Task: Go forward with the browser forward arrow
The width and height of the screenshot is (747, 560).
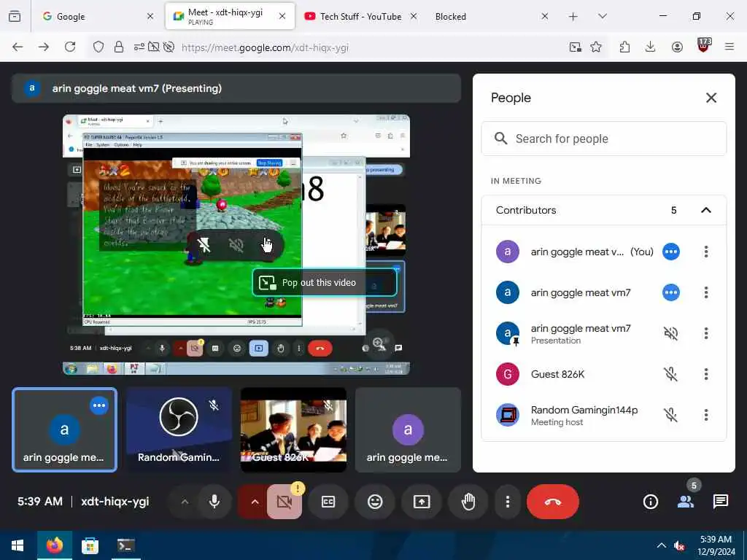Action: (44, 47)
